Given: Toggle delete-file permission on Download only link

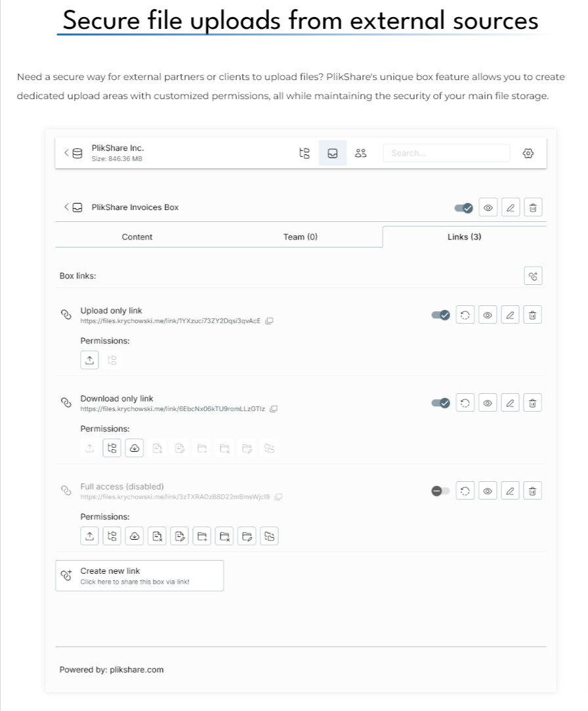Looking at the screenshot, I should [157, 448].
